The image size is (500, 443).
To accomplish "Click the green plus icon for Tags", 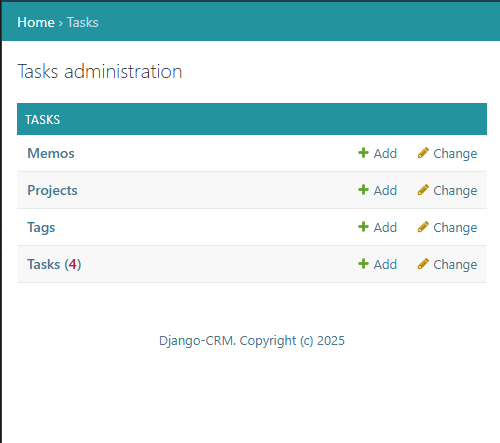I will [x=363, y=227].
